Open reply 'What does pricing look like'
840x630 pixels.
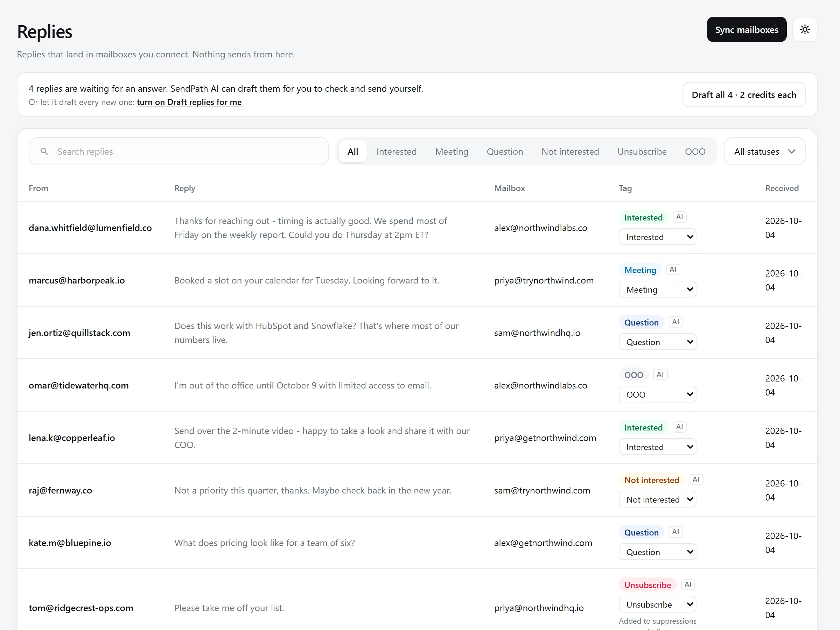coord(264,543)
